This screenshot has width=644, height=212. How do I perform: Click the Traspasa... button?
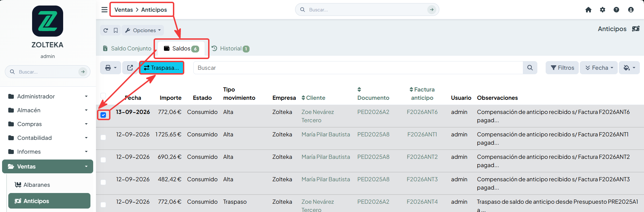(x=162, y=68)
